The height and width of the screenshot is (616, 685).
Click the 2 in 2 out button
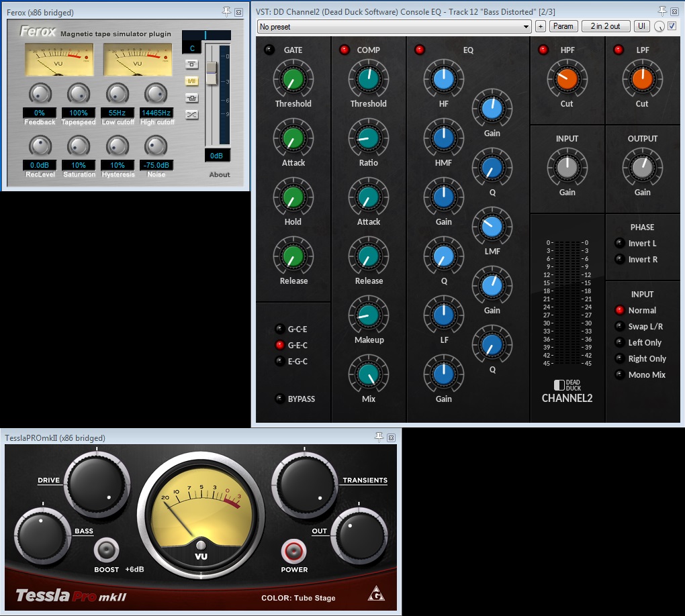point(605,26)
